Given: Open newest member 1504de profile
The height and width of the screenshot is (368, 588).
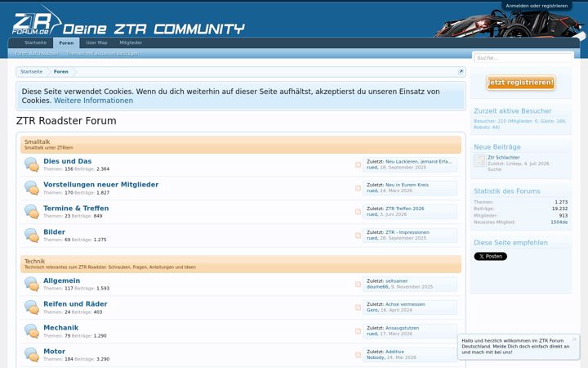Looking at the screenshot, I should pos(559,222).
